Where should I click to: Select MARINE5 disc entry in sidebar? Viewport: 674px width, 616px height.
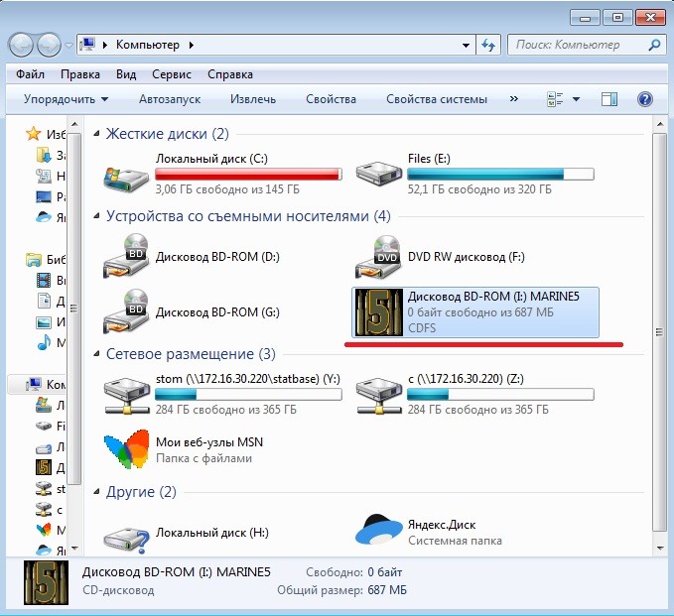pyautogui.click(x=44, y=467)
